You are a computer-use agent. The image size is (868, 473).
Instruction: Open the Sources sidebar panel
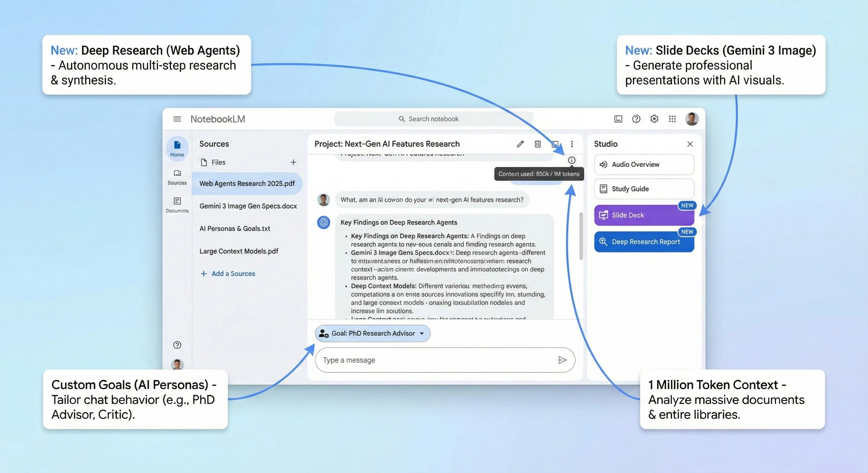tap(177, 177)
